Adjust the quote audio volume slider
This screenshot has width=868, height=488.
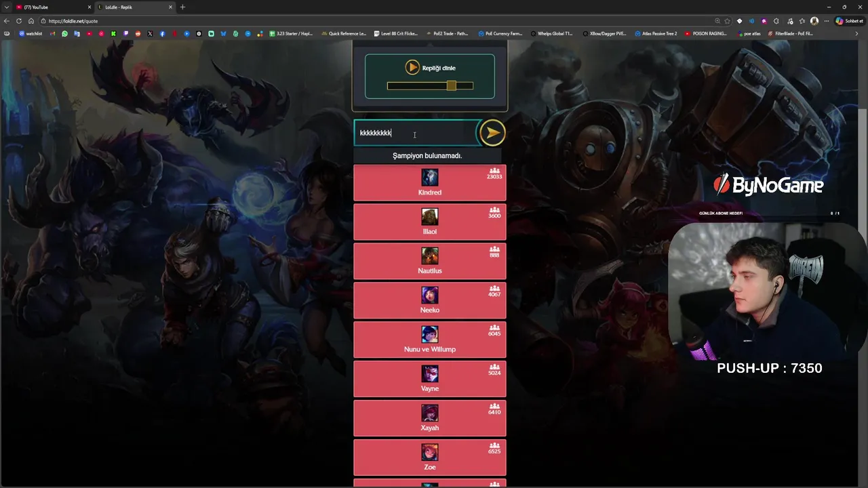click(430, 85)
